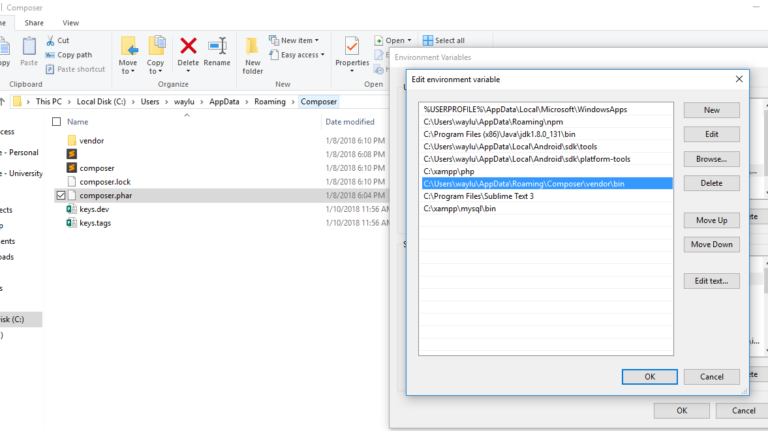Click the Copy to icon
The height and width of the screenshot is (431, 768).
(157, 46)
